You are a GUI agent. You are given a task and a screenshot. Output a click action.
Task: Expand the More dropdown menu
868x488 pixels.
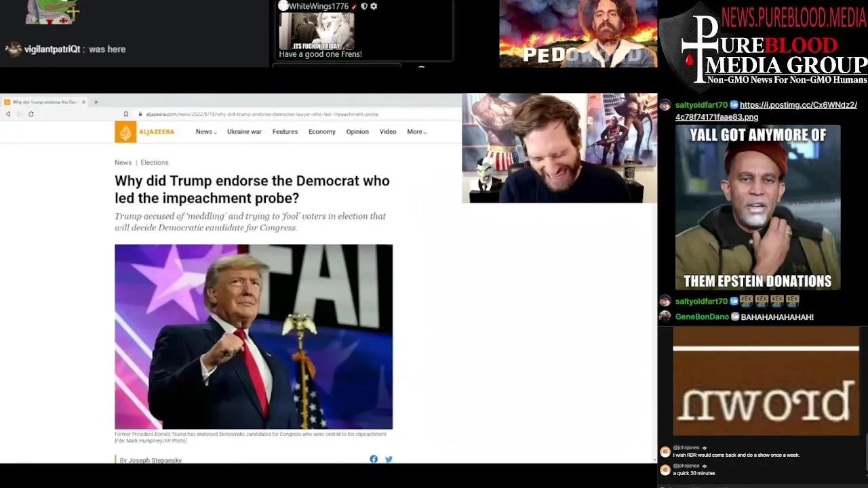416,131
